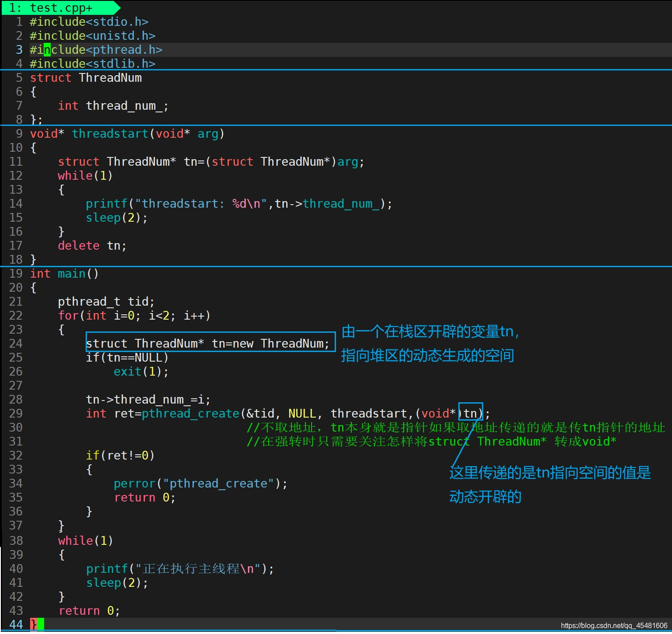
Task: Click line number 27 in the gutter
Action: [x=16, y=386]
